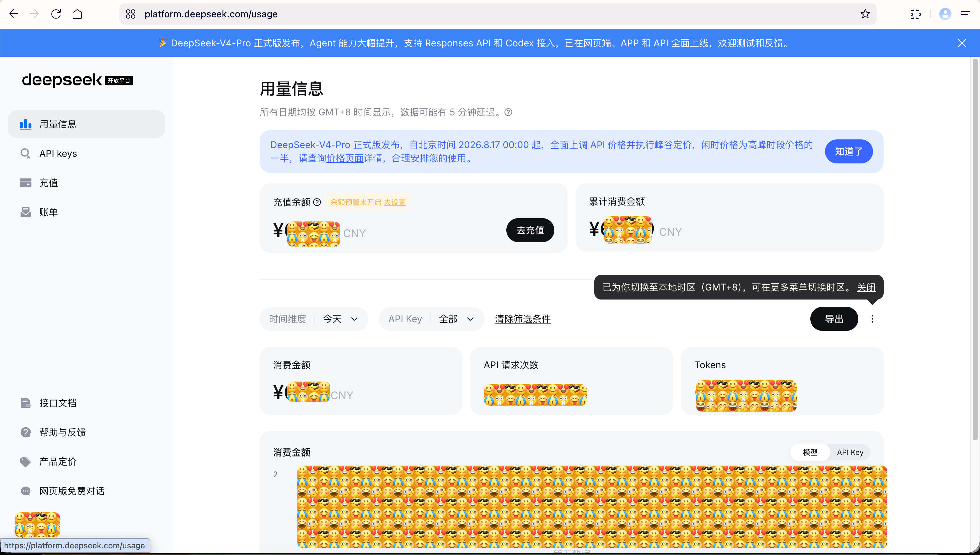Go back using the browser back arrow
The image size is (980, 555).
(14, 14)
